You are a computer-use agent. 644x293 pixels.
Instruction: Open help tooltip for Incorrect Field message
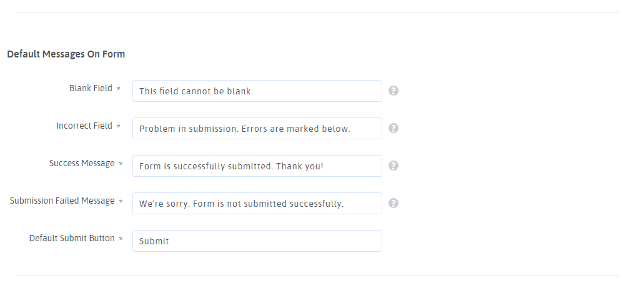[394, 128]
